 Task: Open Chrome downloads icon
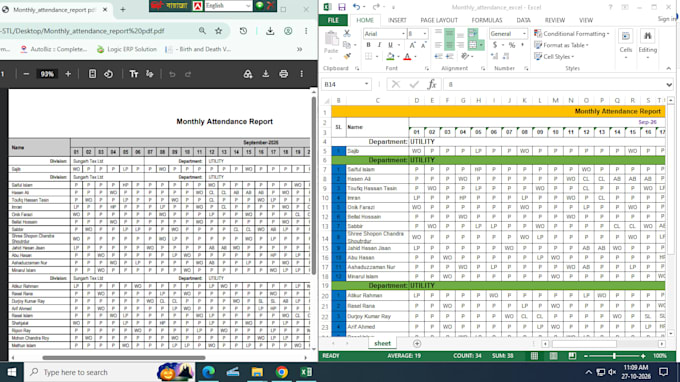coord(270,31)
